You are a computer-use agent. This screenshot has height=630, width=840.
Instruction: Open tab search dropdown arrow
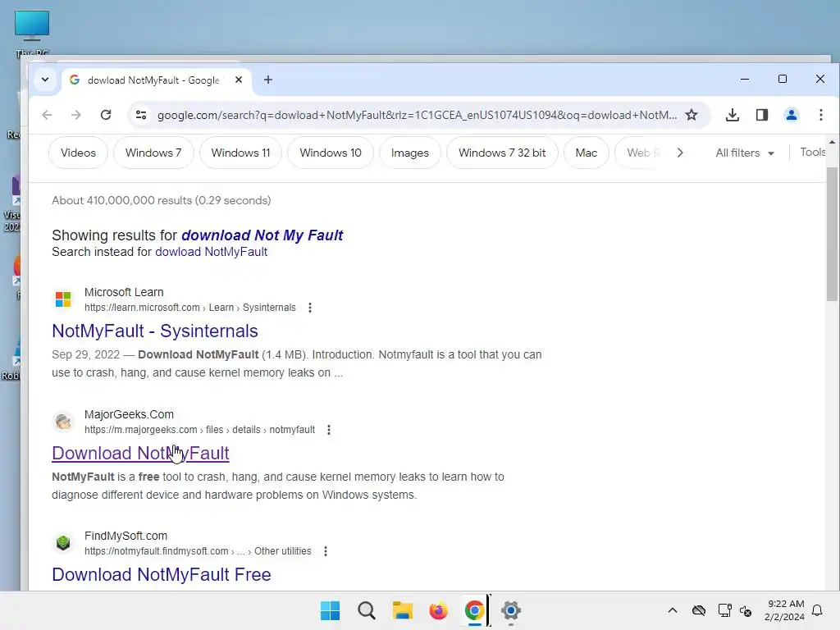(45, 80)
